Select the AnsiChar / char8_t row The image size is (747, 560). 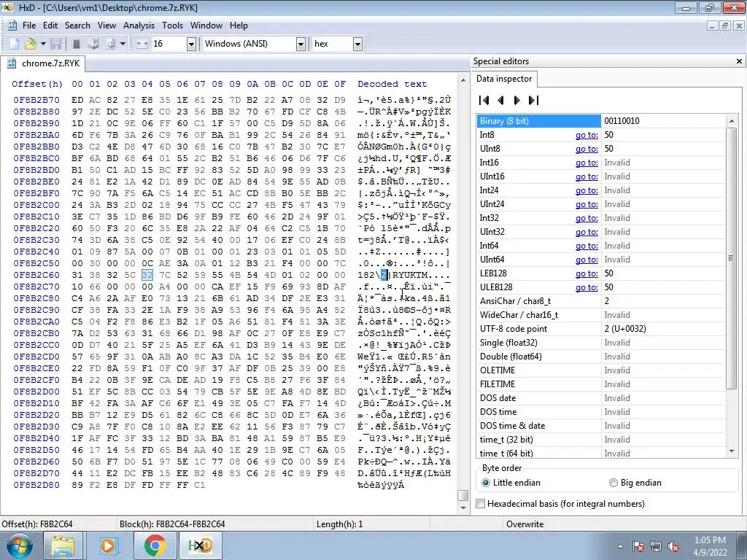(x=601, y=301)
